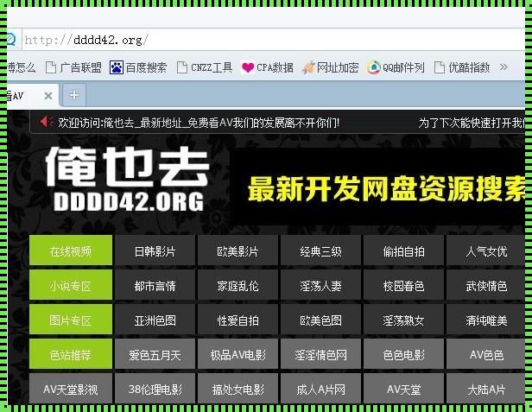Click the 俺也去 DDDD42.ORG site logo
The height and width of the screenshot is (412, 532).
128,179
